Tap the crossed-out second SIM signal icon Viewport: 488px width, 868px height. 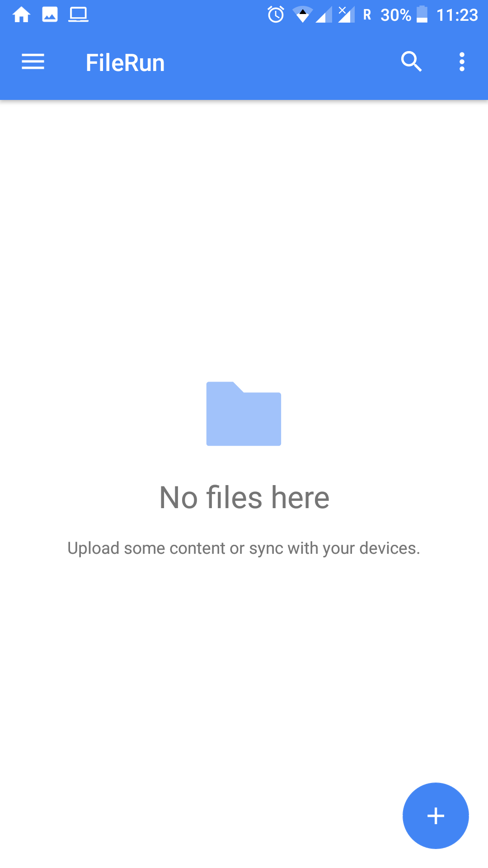click(346, 14)
